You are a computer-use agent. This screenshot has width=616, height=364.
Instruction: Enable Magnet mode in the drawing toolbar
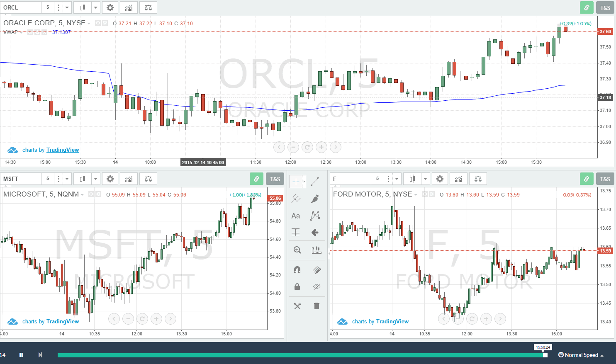tap(296, 270)
